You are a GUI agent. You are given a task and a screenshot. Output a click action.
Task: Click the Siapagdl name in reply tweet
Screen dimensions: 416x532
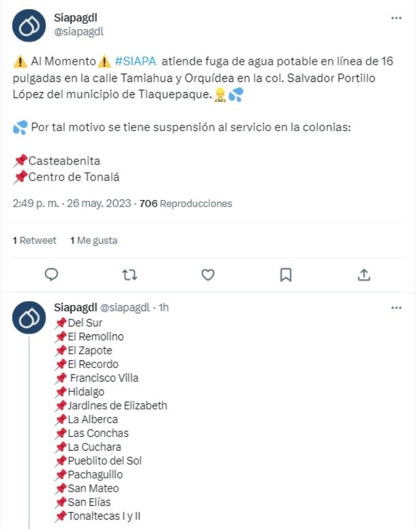[x=75, y=308]
